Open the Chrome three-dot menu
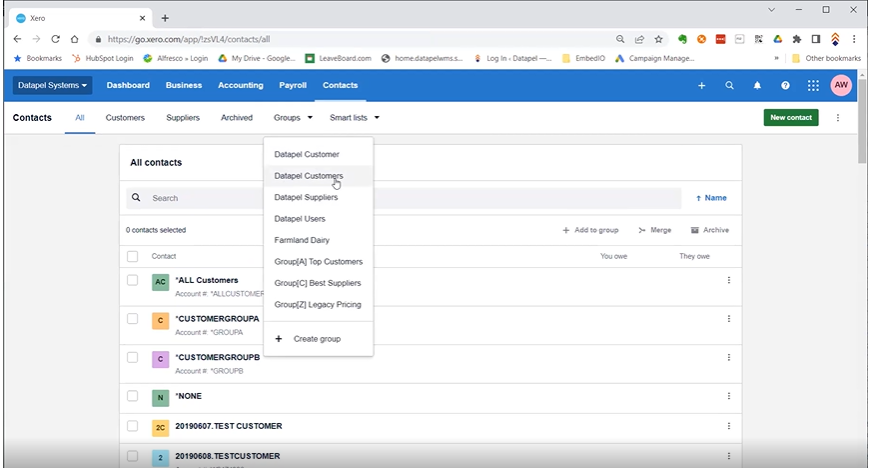 [854, 39]
